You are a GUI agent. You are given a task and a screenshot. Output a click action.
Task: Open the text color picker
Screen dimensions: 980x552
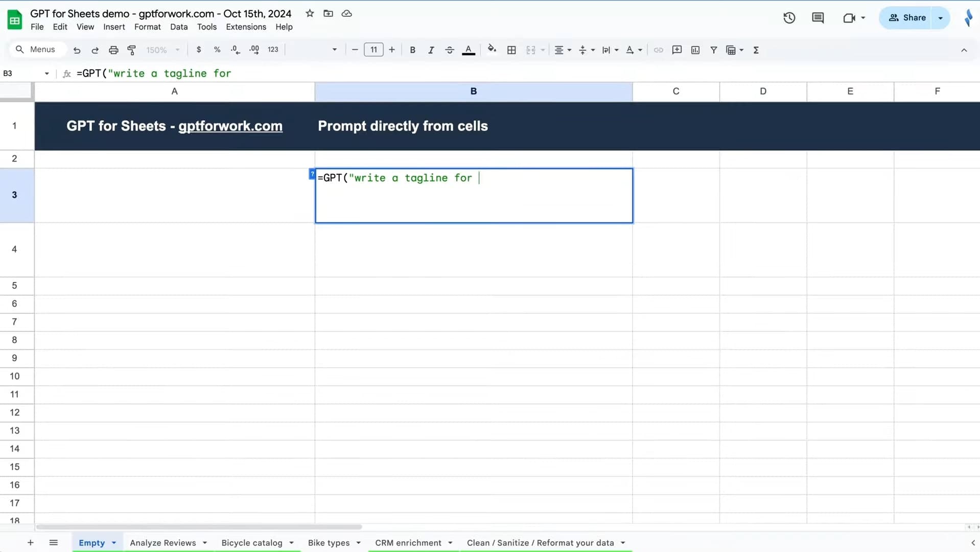(x=469, y=50)
